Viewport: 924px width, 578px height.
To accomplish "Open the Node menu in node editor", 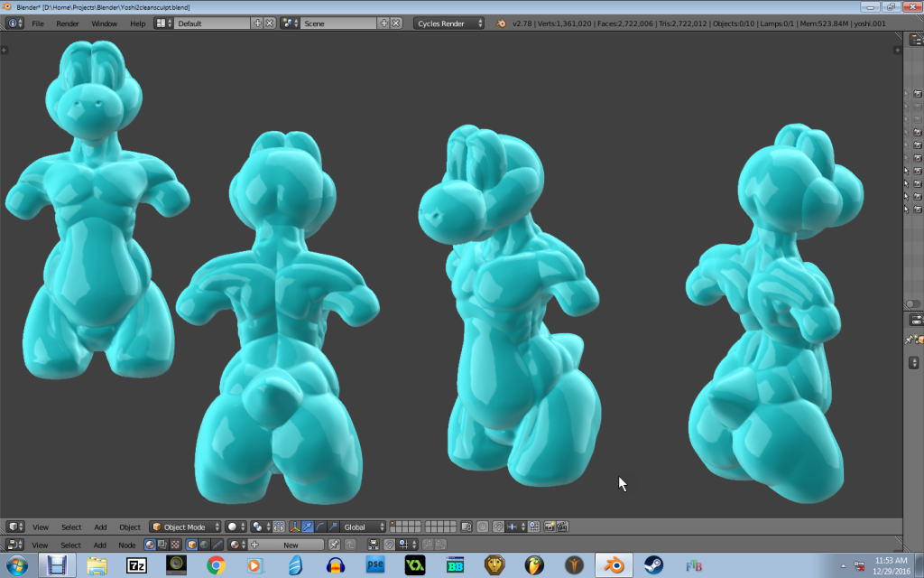I will coord(126,545).
